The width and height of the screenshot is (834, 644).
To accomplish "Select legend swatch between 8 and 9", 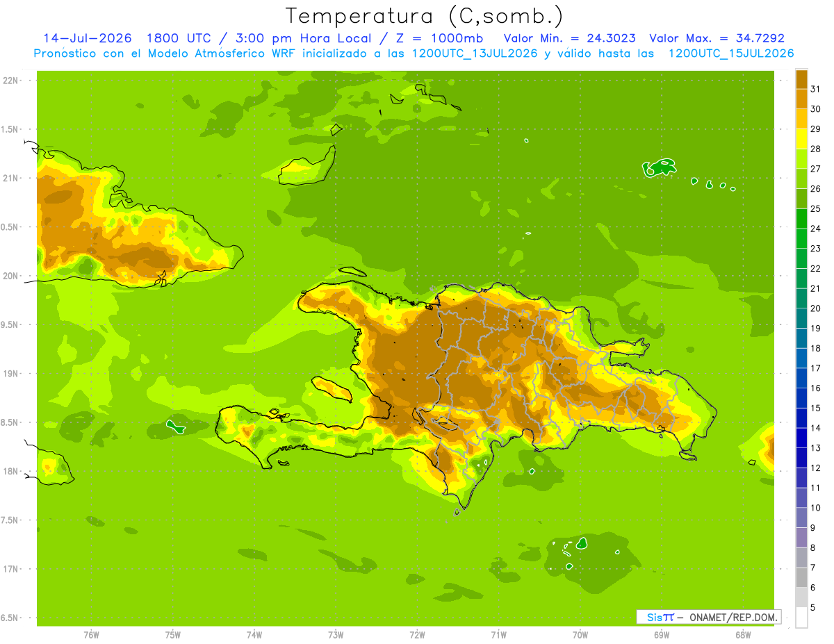I will [x=801, y=538].
